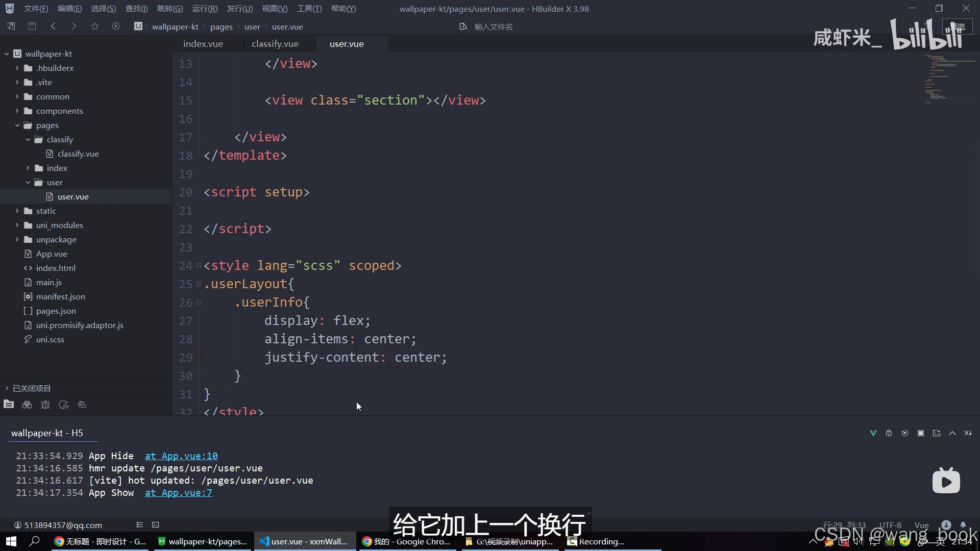Screen dimensions: 980x551
Task: Click the user account avatar icon
Action: click(18, 525)
